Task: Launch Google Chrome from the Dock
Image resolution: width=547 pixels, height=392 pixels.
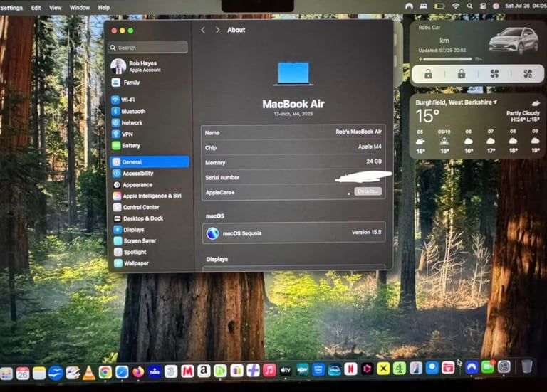Action: tap(105, 373)
